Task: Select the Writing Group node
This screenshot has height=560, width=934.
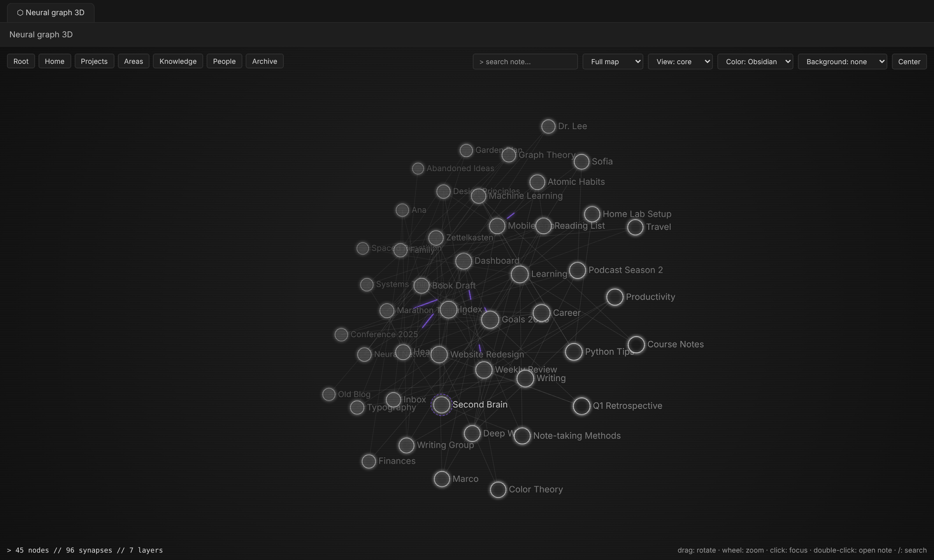Action: tap(406, 445)
